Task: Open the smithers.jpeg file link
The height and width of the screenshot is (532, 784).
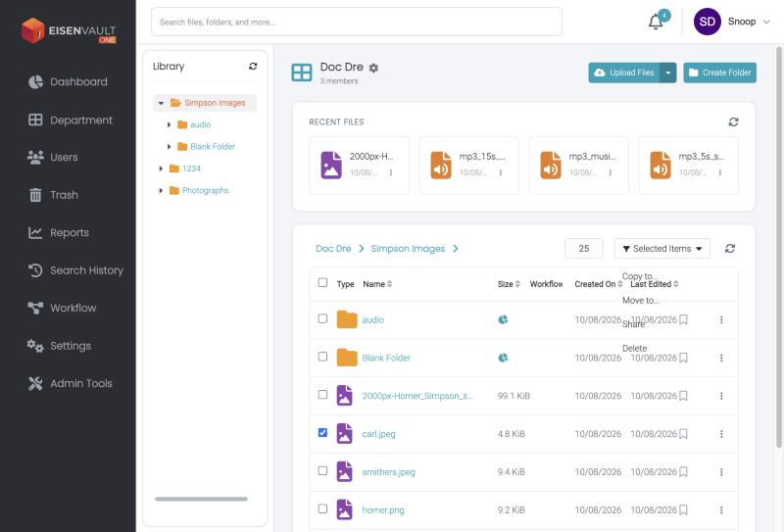Action: coord(388,472)
